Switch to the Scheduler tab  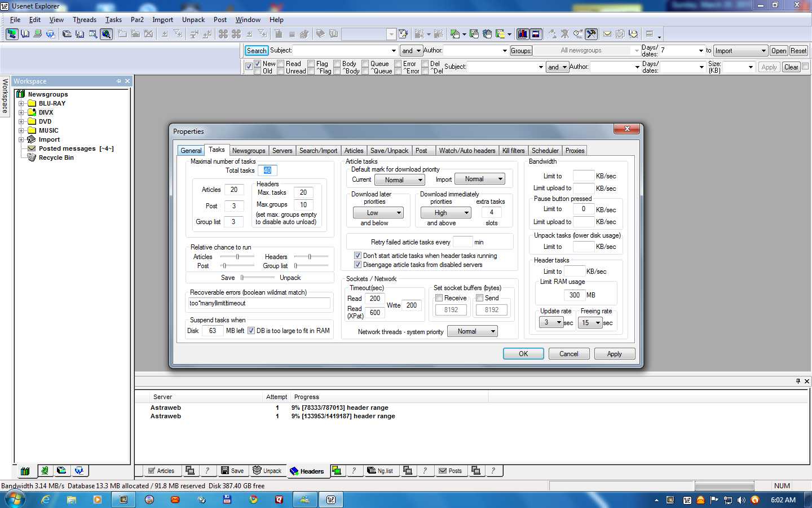(545, 151)
